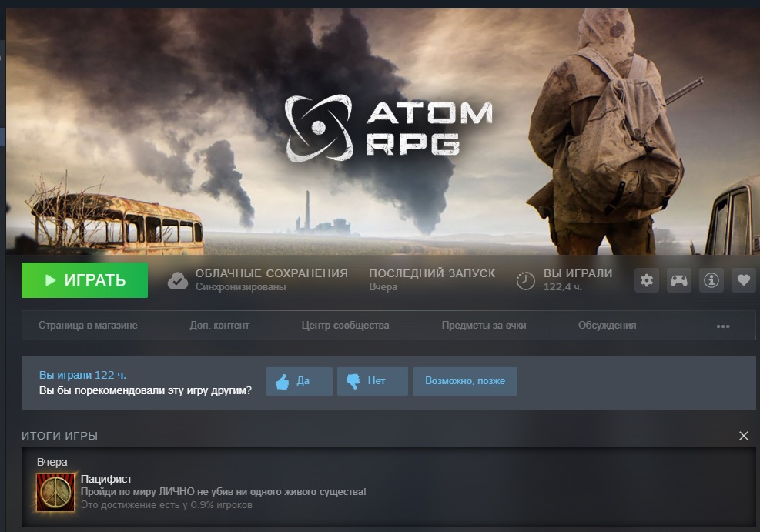The image size is (760, 532).
Task: Open controller configuration icon
Action: pos(679,280)
